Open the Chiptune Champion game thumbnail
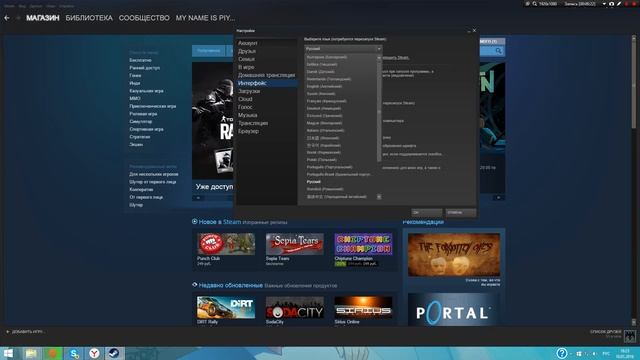Image resolution: width=640 pixels, height=360 pixels. [x=363, y=244]
